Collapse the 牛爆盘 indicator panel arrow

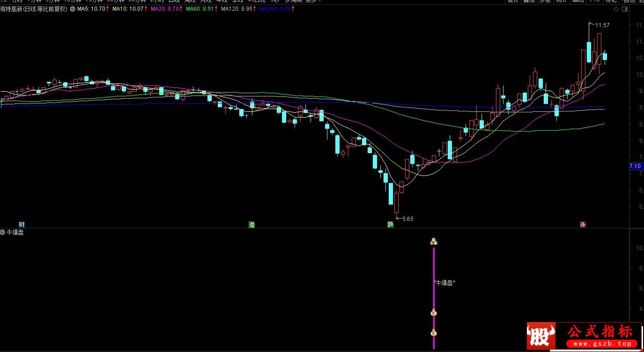coord(3,232)
